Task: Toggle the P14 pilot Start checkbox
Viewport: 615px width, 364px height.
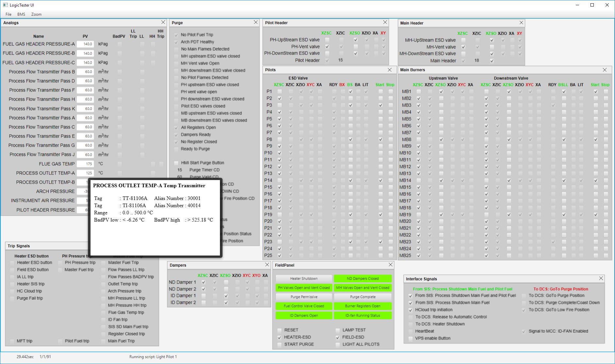Action: pyautogui.click(x=381, y=180)
